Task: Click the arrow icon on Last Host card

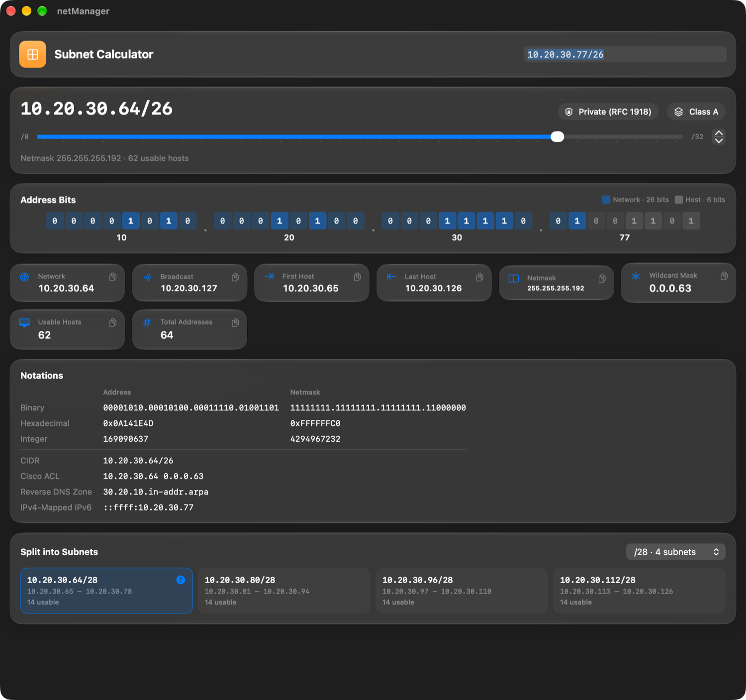Action: click(x=391, y=277)
